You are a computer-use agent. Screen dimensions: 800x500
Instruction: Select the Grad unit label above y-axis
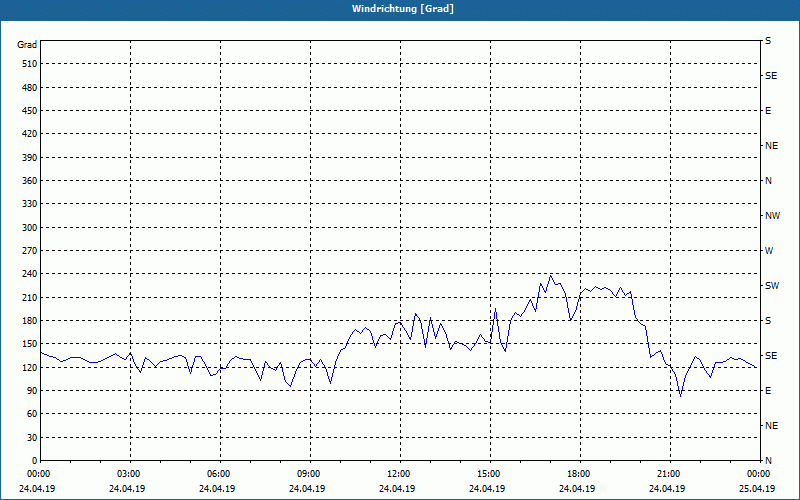tap(27, 45)
